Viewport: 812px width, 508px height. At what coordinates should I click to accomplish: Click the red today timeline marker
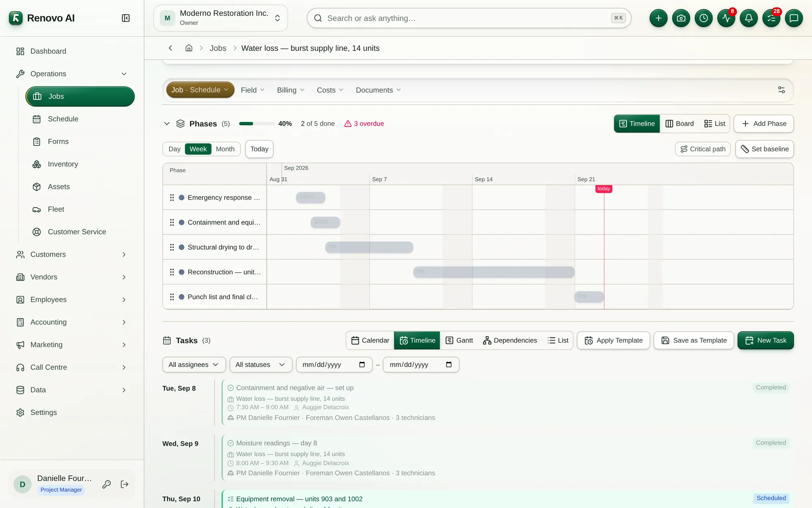pyautogui.click(x=604, y=189)
